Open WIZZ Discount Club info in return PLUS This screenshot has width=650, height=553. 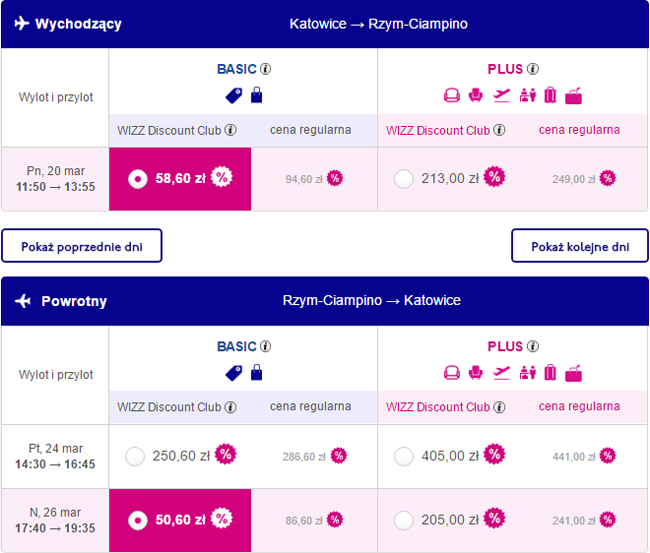click(499, 407)
